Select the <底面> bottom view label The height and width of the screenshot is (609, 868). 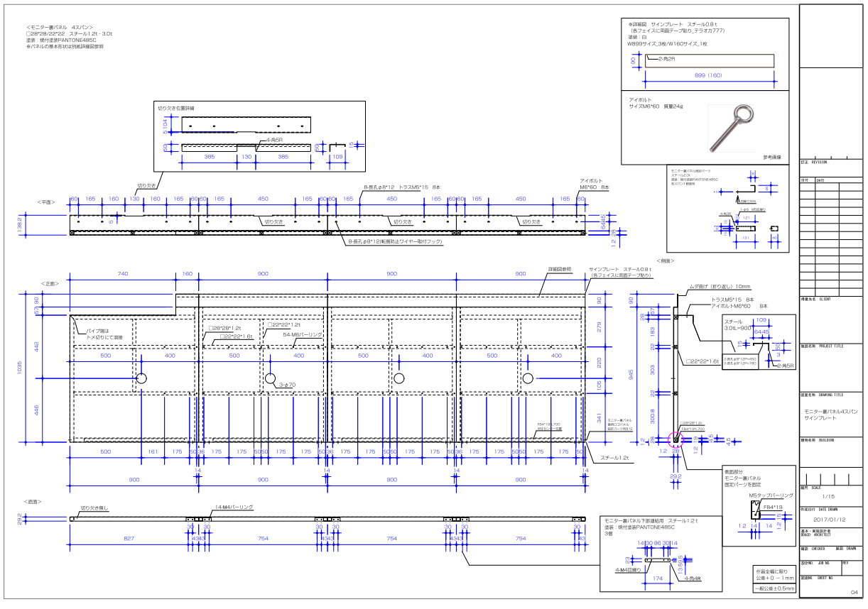tap(32, 501)
